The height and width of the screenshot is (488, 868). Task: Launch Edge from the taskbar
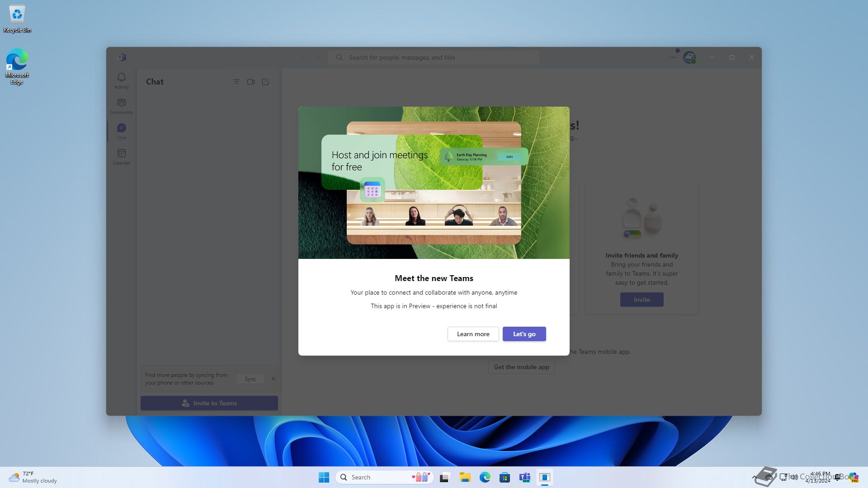tap(485, 477)
